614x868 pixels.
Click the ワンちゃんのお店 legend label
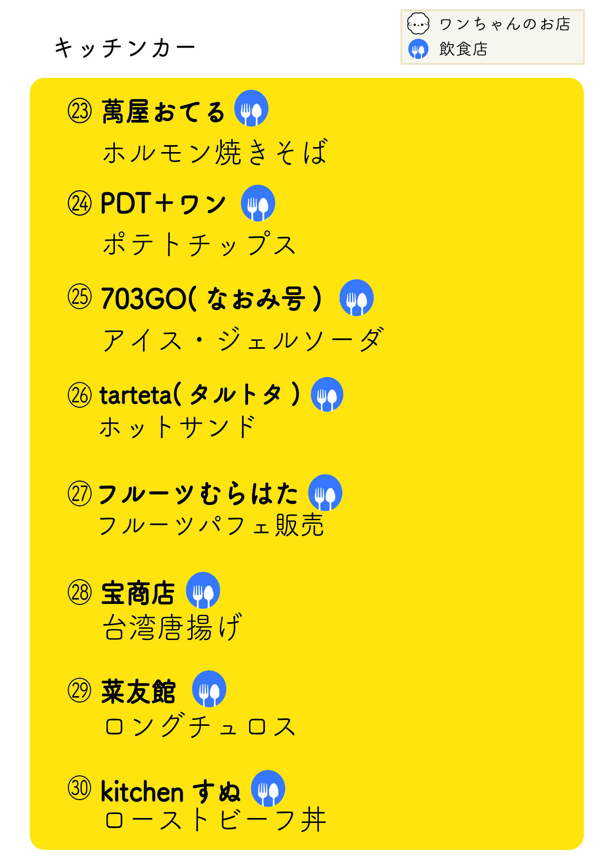coord(505,24)
